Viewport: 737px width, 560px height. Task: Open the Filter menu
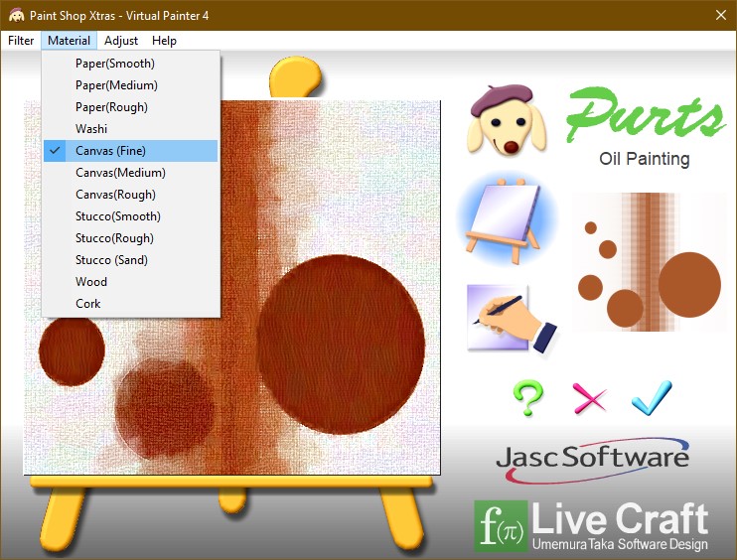coord(21,41)
